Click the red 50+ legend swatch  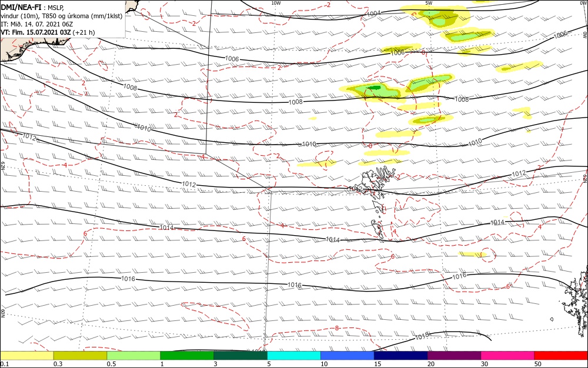coord(561,356)
